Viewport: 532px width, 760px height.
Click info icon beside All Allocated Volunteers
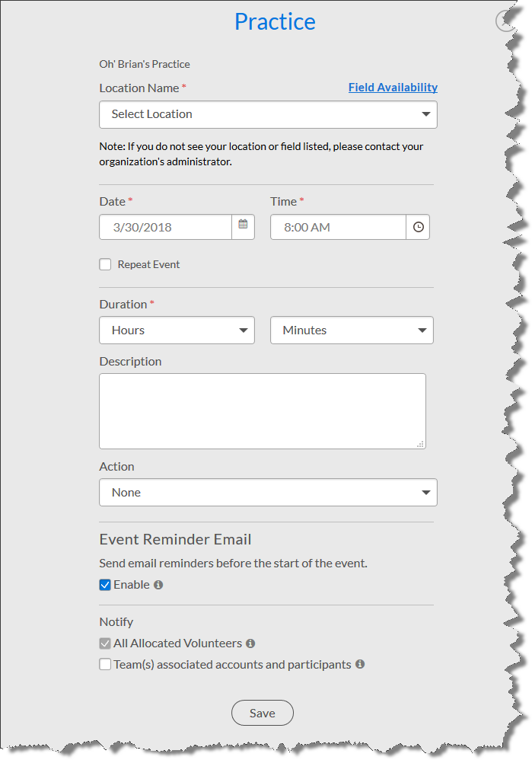click(x=250, y=643)
